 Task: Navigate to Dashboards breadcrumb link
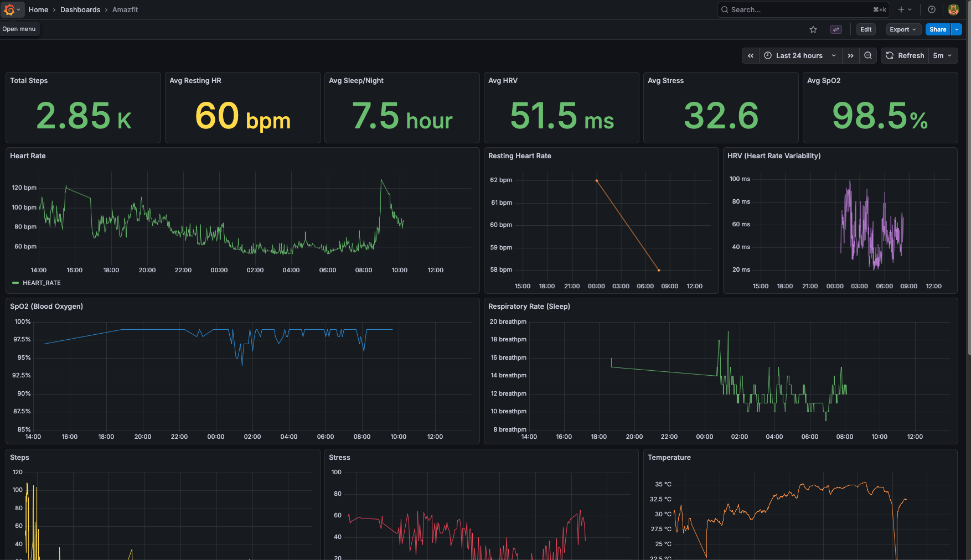(80, 10)
